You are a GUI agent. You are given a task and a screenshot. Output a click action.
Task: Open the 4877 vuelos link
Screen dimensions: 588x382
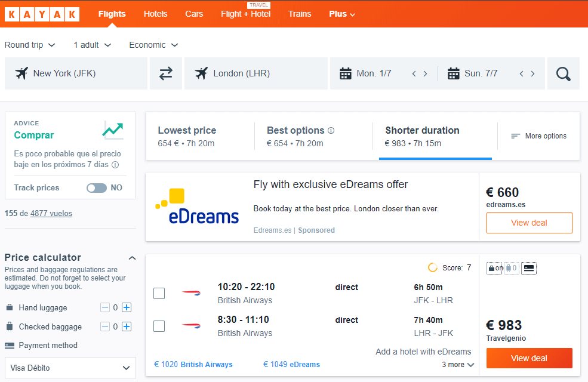pos(51,214)
